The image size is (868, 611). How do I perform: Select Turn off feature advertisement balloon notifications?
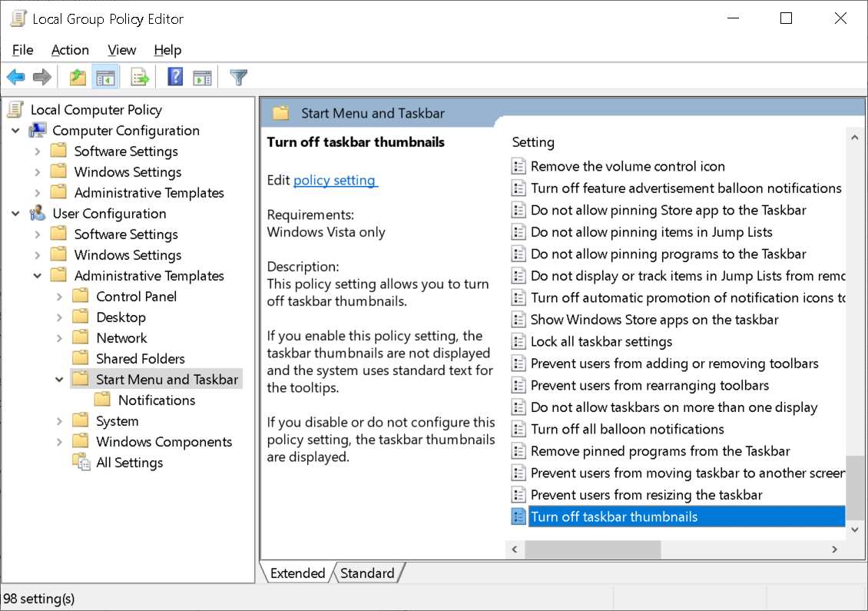pyautogui.click(x=687, y=188)
